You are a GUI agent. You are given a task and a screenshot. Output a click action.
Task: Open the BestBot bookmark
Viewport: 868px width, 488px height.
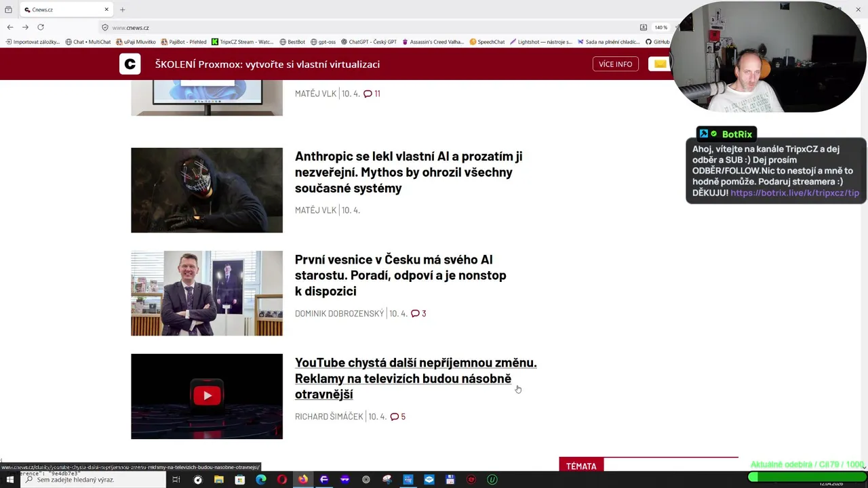pyautogui.click(x=292, y=42)
